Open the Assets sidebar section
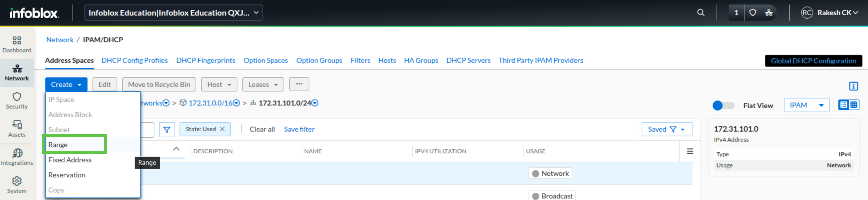 [17, 129]
